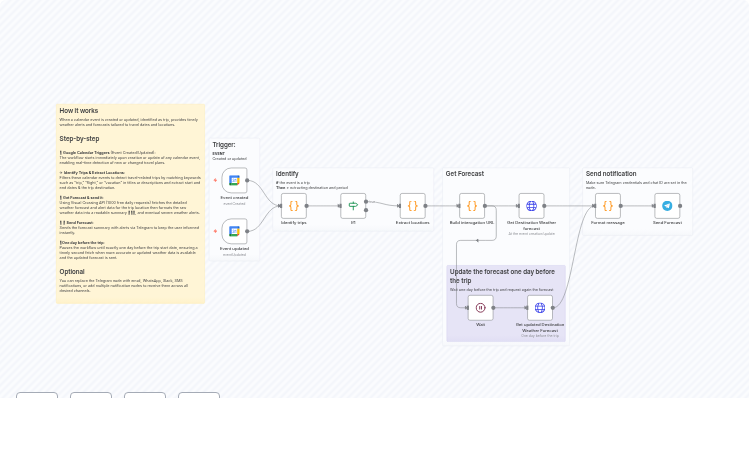Screen dimensions: 749x450
Task: Select the Format message code node
Action: coord(607,206)
